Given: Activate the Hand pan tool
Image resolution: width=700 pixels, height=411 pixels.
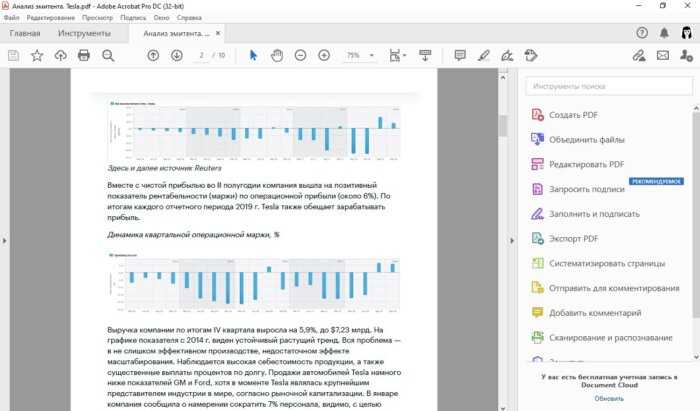Looking at the screenshot, I should pyautogui.click(x=277, y=55).
